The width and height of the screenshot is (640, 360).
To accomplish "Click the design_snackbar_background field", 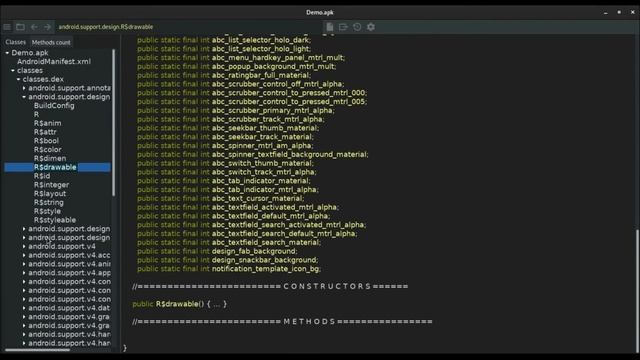I will pyautogui.click(x=228, y=260).
